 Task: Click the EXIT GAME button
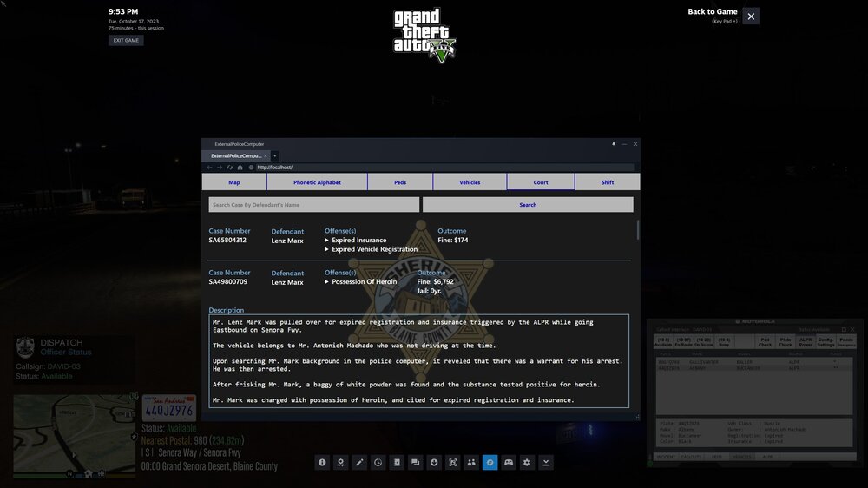pyautogui.click(x=126, y=41)
